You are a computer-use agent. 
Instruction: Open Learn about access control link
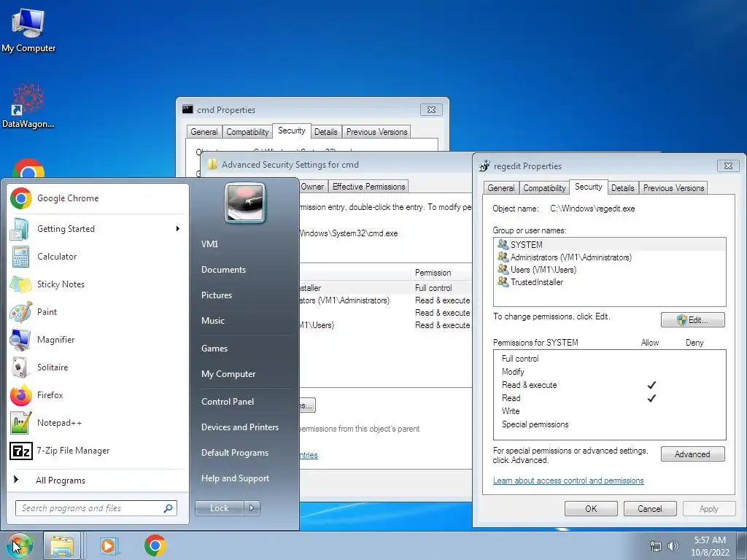[568, 481]
